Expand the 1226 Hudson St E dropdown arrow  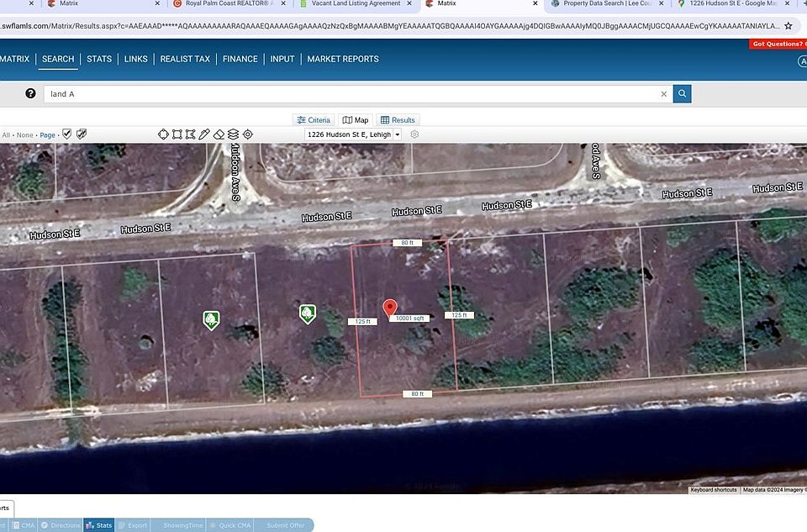tap(398, 134)
